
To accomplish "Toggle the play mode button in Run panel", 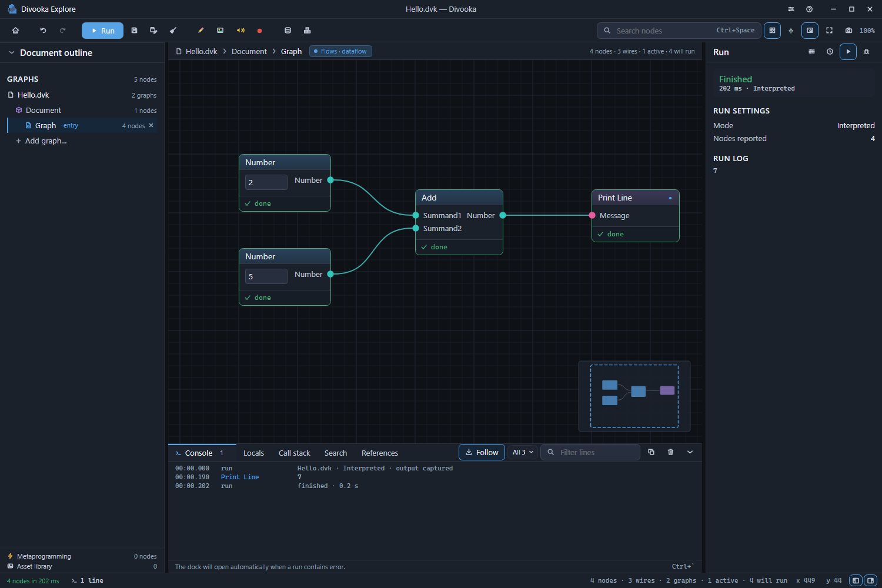I will coord(848,52).
